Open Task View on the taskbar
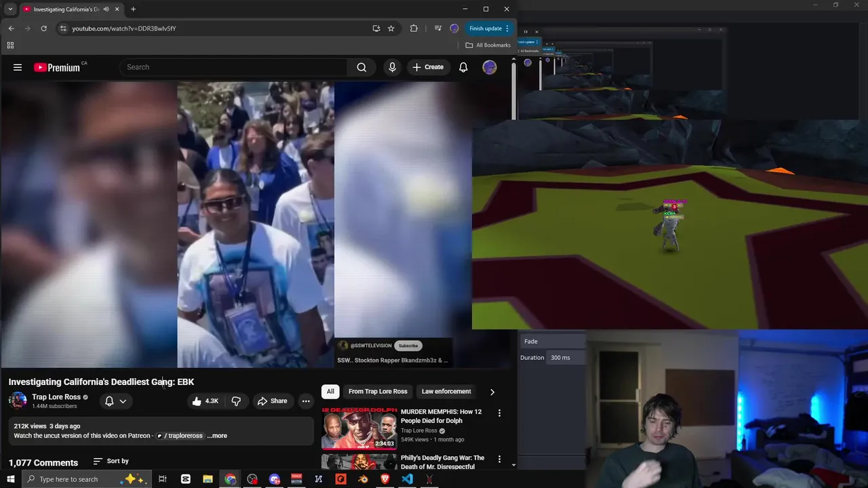This screenshot has width=868, height=488. point(163,479)
